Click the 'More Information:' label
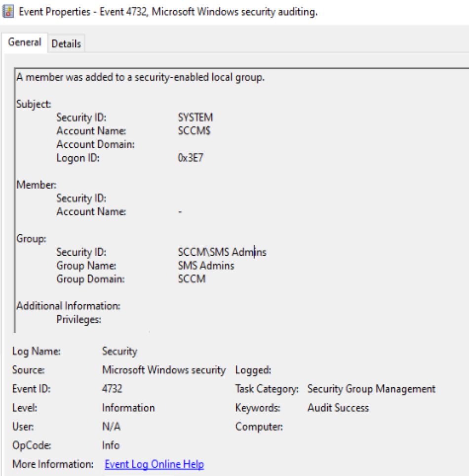 coord(53,464)
